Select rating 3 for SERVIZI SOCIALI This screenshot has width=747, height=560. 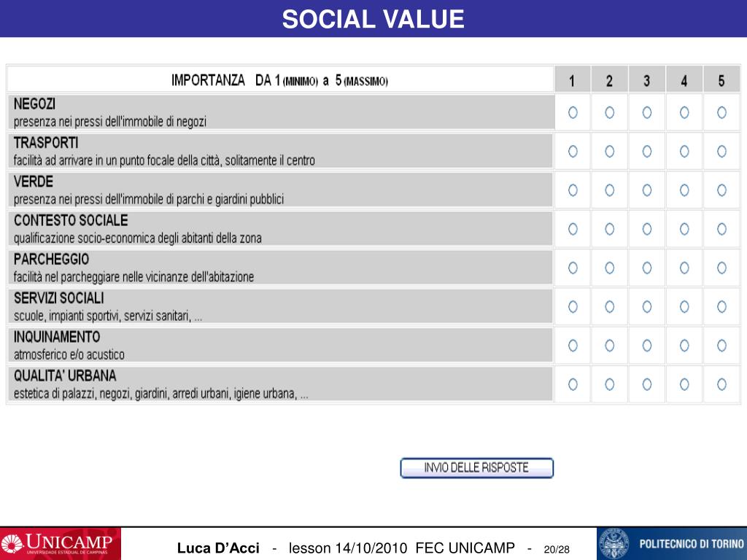tap(647, 307)
